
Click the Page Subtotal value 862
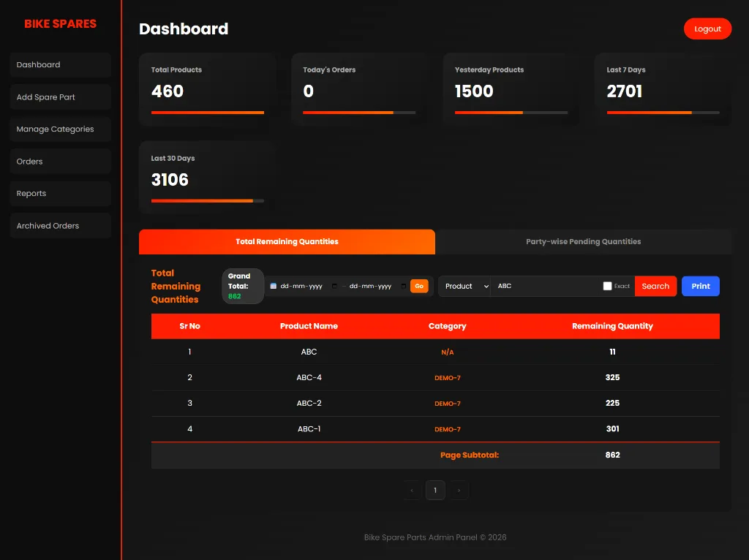coord(612,455)
